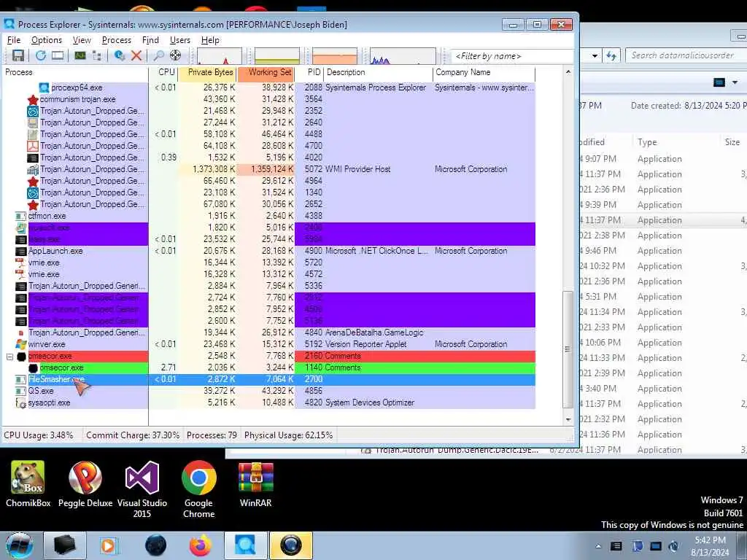This screenshot has height=560, width=747.
Task: Sort by the CPU column header
Action: click(x=163, y=72)
